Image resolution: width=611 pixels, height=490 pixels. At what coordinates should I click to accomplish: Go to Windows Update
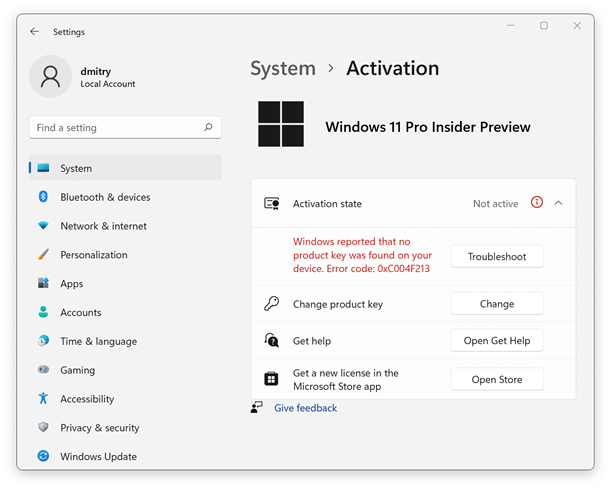click(x=125, y=456)
